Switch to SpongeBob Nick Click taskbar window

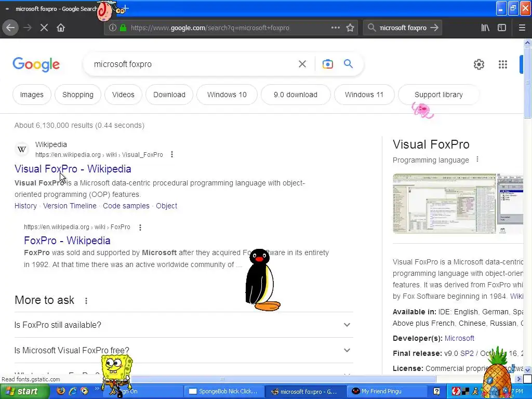(x=224, y=391)
